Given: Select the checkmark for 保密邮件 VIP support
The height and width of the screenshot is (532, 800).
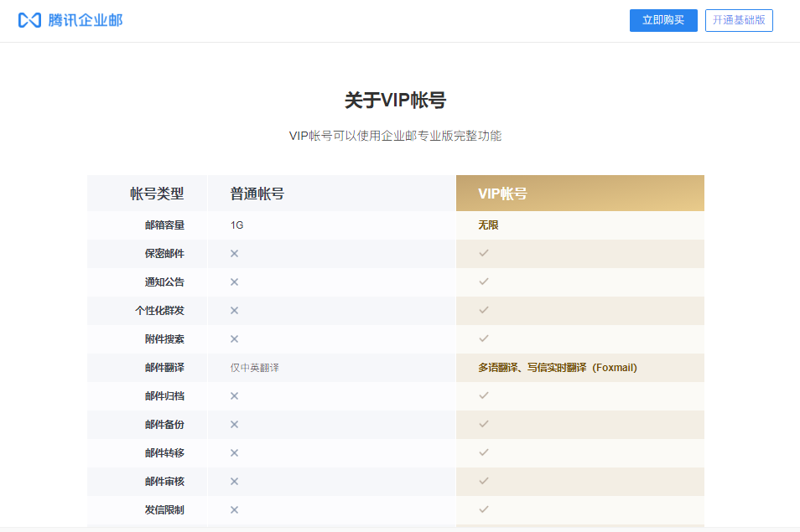Looking at the screenshot, I should click(x=484, y=254).
